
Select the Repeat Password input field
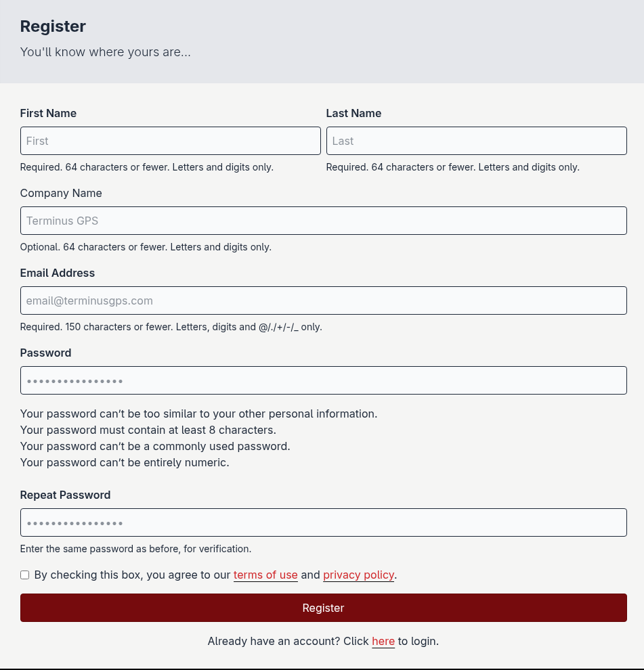coord(323,522)
